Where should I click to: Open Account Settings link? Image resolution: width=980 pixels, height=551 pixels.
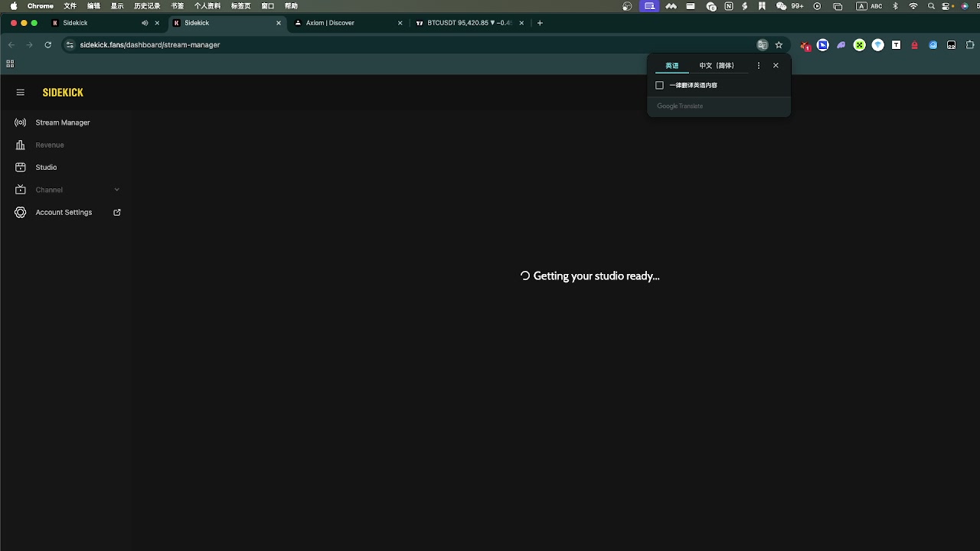coord(64,212)
